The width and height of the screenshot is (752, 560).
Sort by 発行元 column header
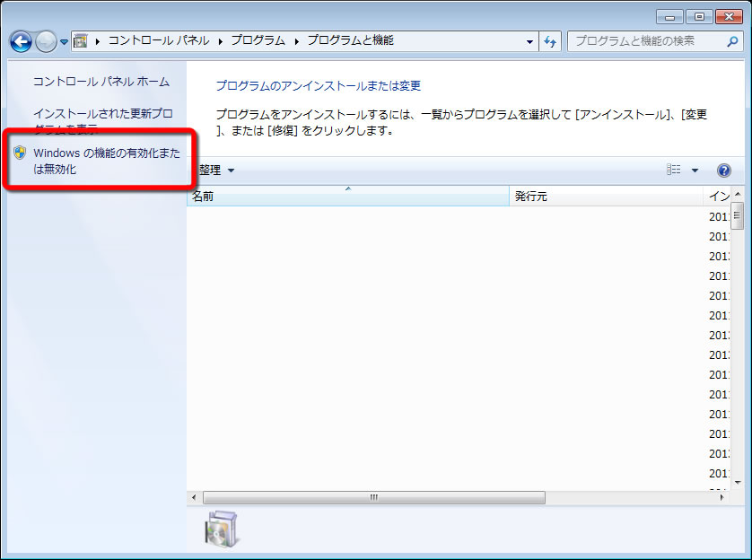click(x=606, y=197)
